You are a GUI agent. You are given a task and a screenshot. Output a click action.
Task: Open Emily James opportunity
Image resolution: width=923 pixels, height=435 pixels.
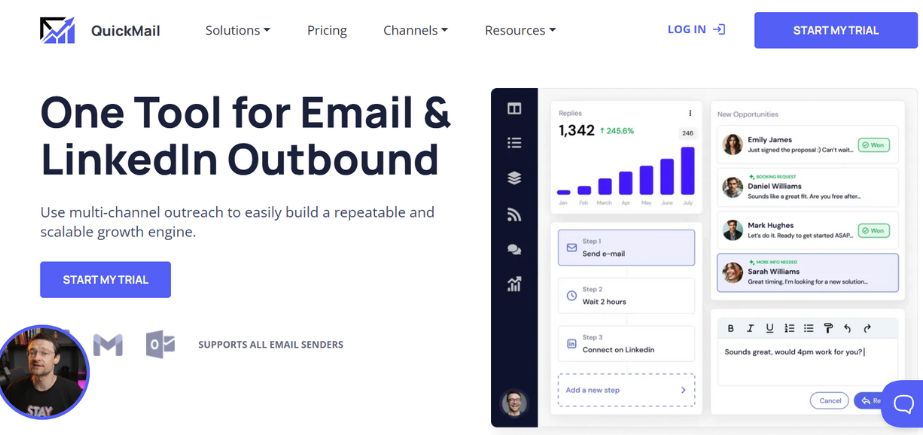click(x=808, y=145)
